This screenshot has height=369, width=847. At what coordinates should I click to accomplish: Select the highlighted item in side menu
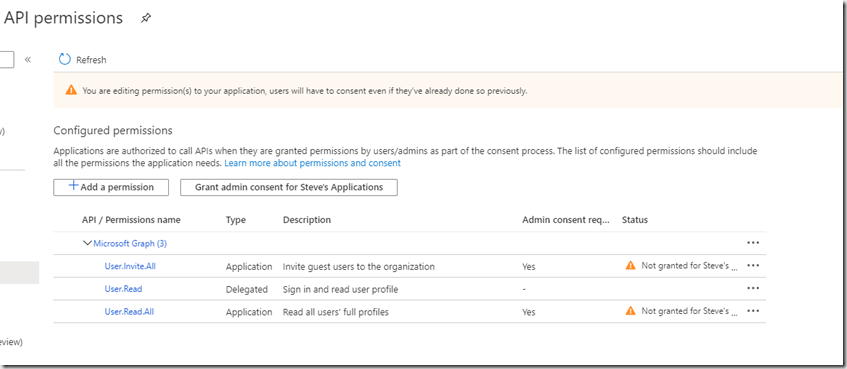pos(19,273)
